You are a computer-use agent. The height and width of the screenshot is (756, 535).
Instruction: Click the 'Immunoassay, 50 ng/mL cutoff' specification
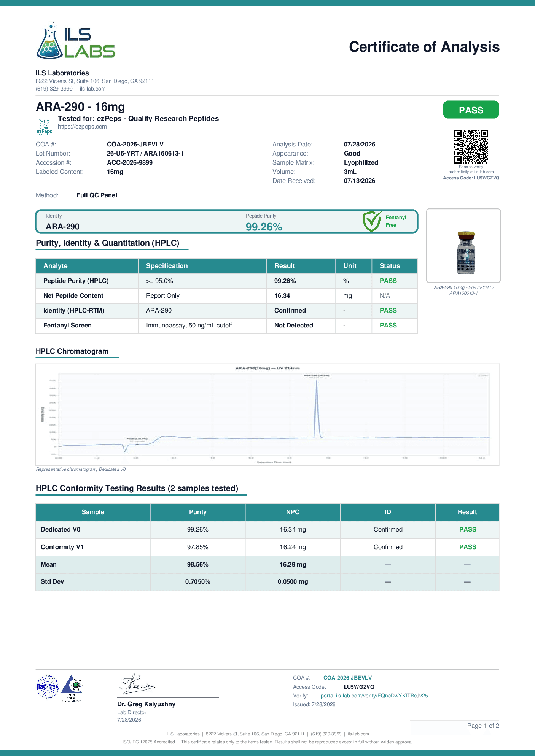point(189,325)
